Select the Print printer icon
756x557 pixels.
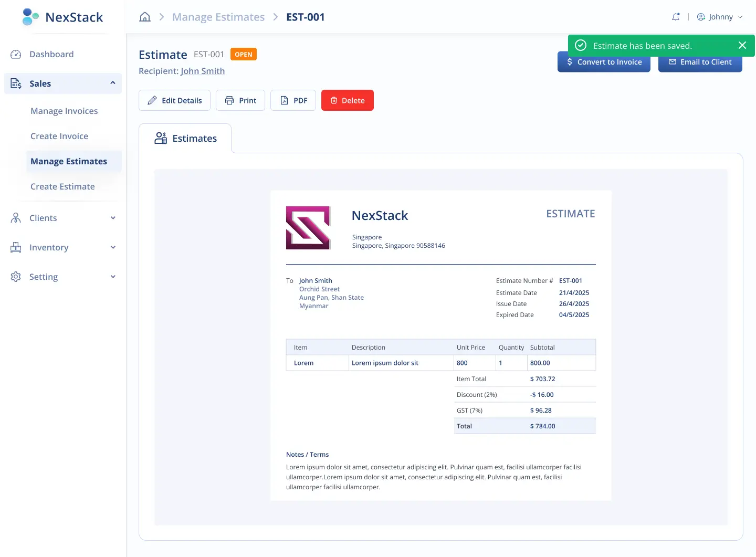229,100
